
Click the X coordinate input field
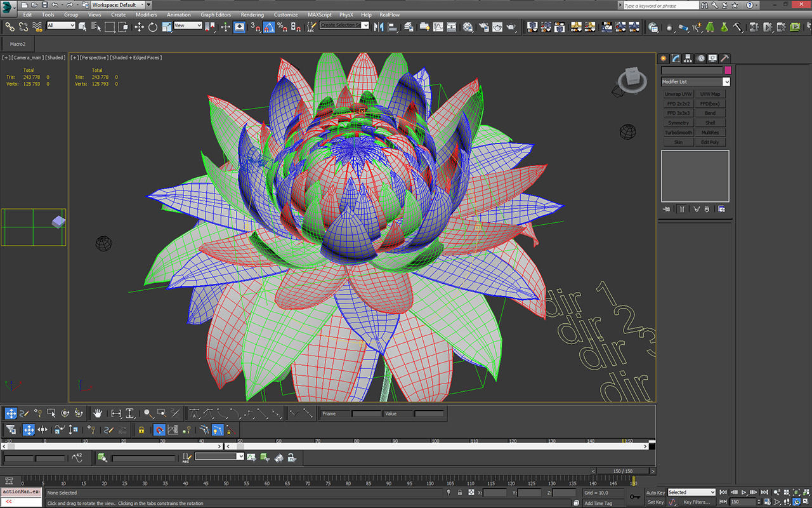click(x=495, y=492)
